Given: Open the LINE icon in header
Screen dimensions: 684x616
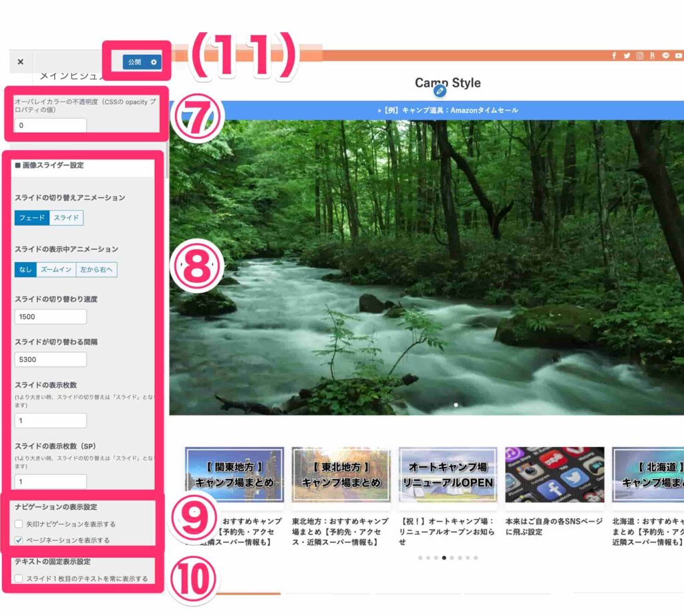Looking at the screenshot, I should 665,55.
